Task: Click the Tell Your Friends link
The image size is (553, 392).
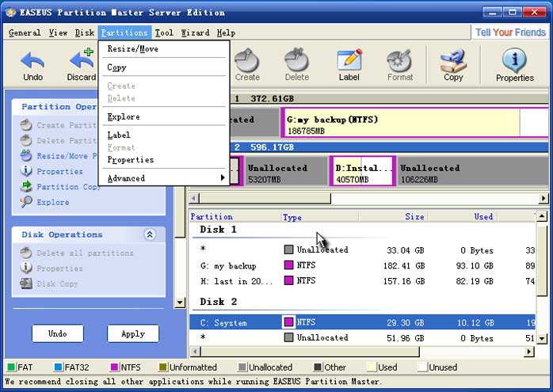Action: point(510,32)
